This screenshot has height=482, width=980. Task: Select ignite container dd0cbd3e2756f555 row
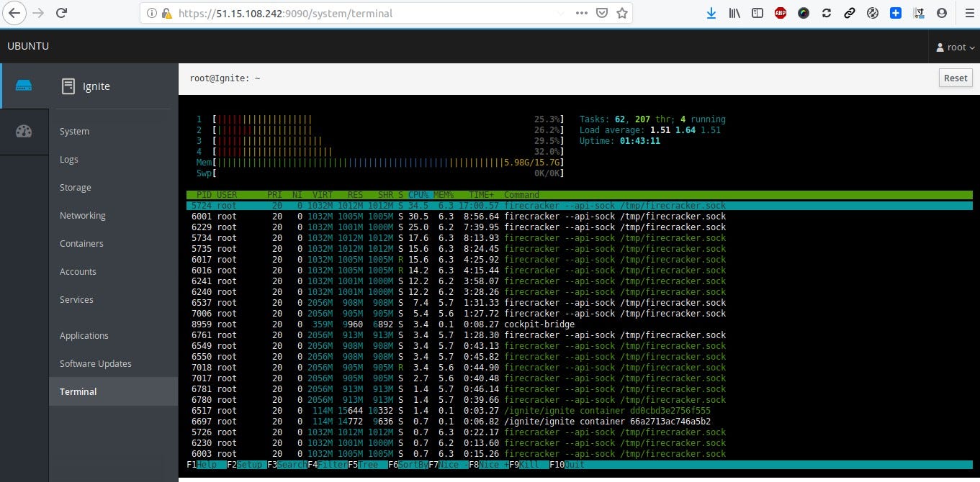579,411
